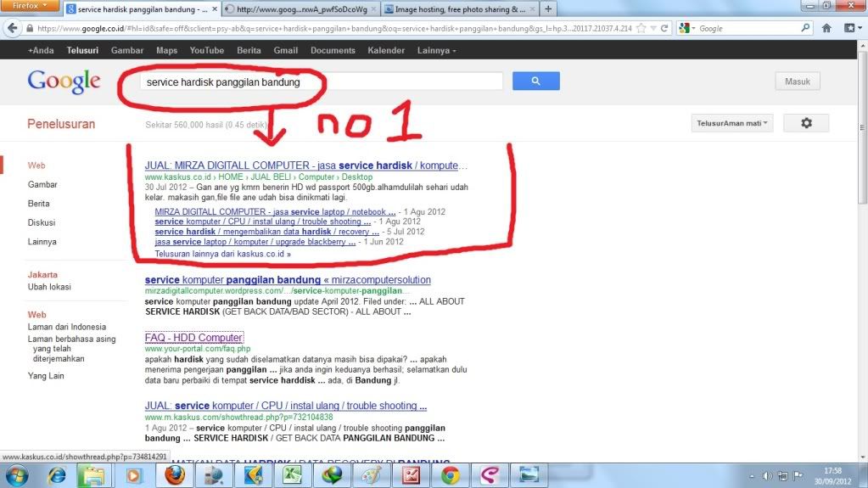Open Gmail in the Google bar
The width and height of the screenshot is (868, 488).
[286, 50]
